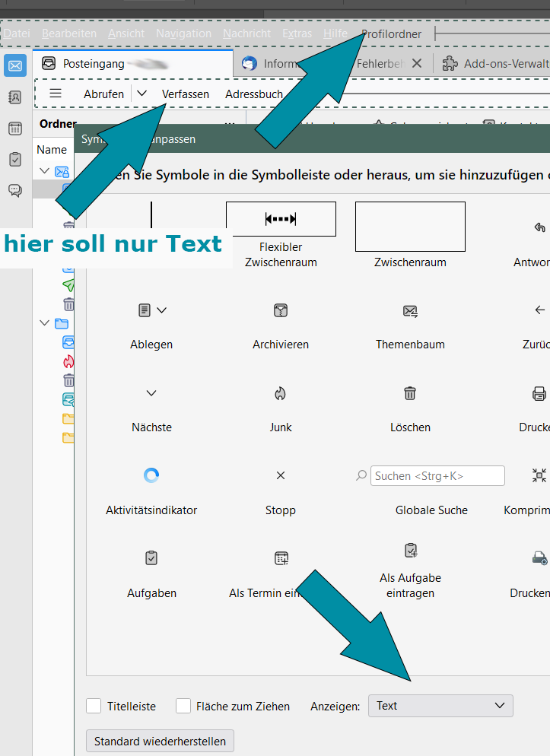Screen dimensions: 550x756
Task: Click the Stopp X icon
Action: [x=281, y=475]
